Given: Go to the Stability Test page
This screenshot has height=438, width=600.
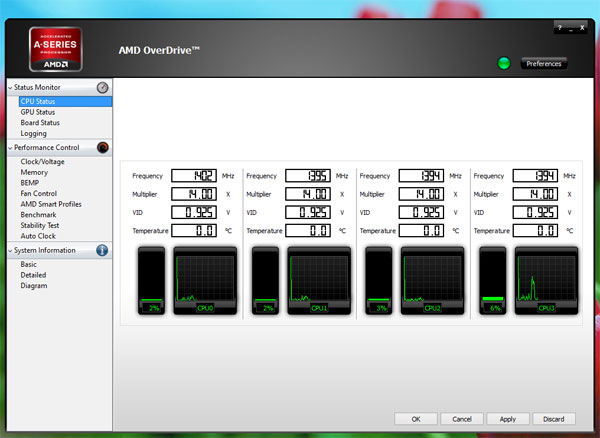Looking at the screenshot, I should coord(40,225).
